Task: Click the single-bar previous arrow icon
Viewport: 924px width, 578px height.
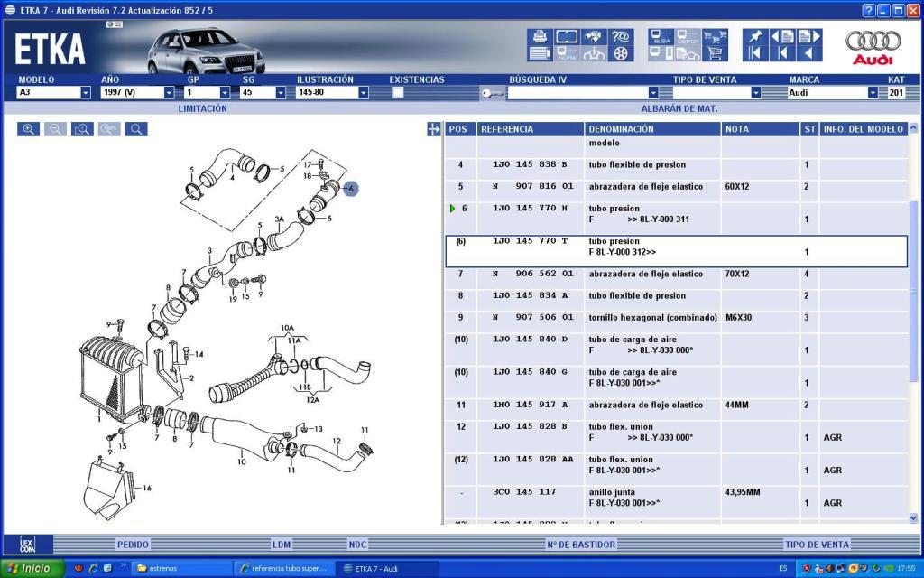Action: (782, 53)
